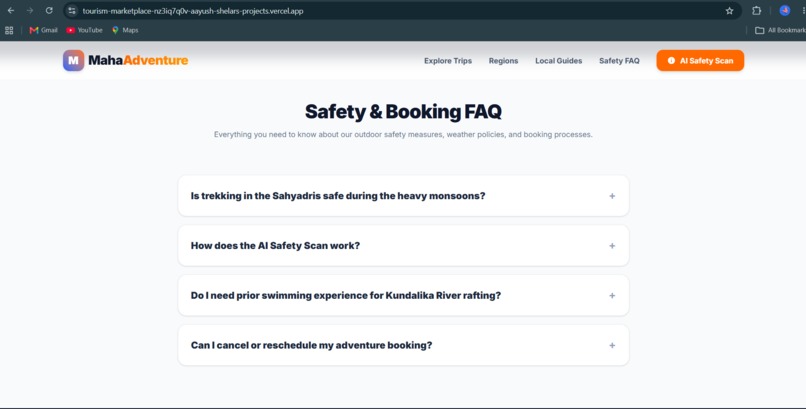Click the MahaAdventure M logo icon

click(x=74, y=61)
